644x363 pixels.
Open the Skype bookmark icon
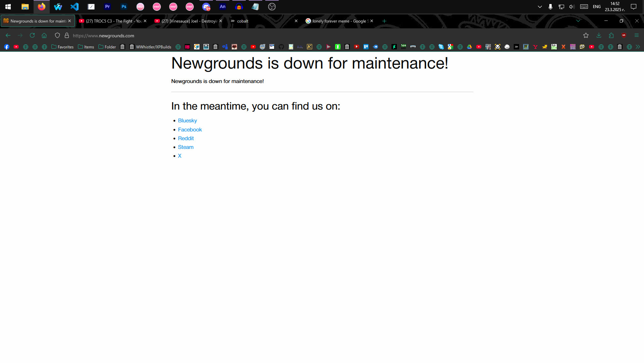pyautogui.click(x=441, y=47)
